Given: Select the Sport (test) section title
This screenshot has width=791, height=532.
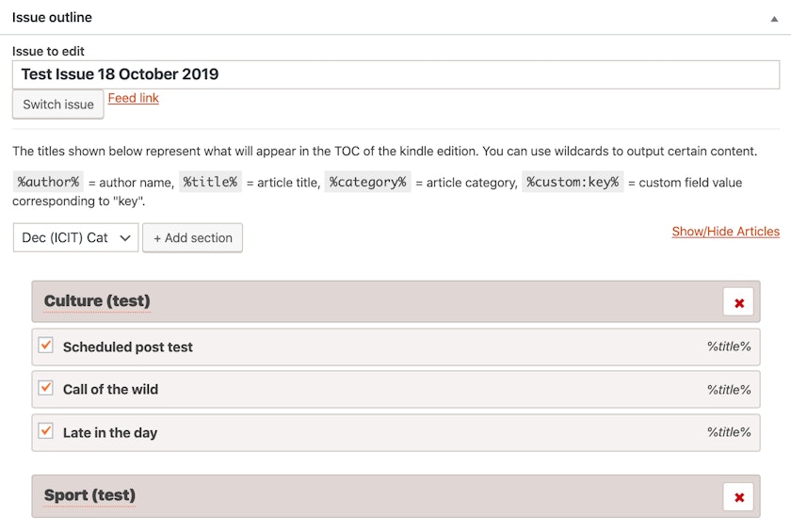Looking at the screenshot, I should pos(89,495).
